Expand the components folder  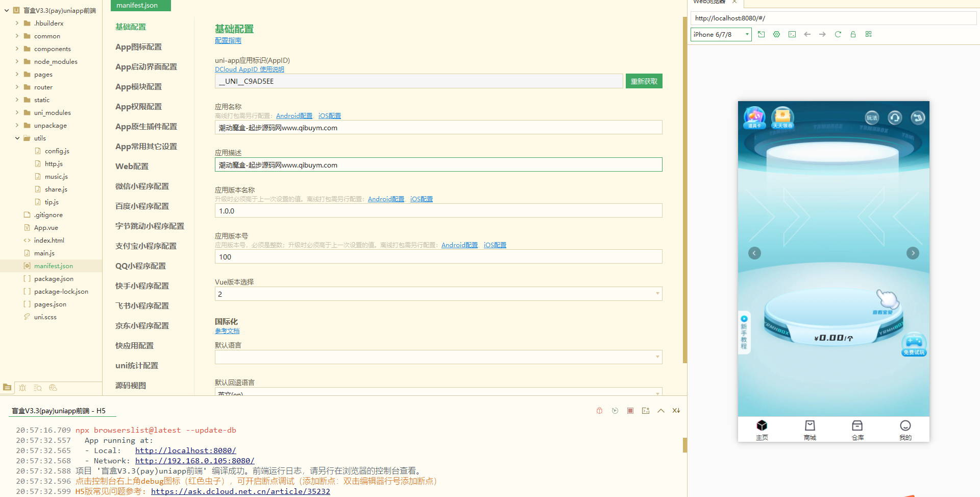click(x=17, y=49)
